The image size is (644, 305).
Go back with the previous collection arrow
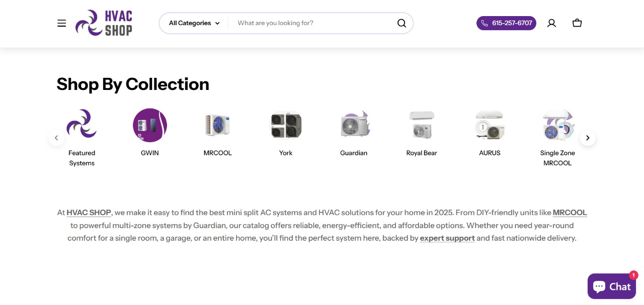coord(56,138)
